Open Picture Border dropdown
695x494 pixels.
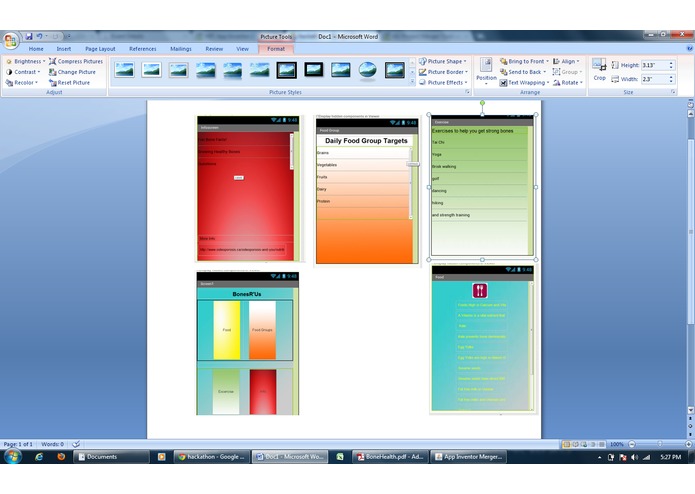[444, 72]
